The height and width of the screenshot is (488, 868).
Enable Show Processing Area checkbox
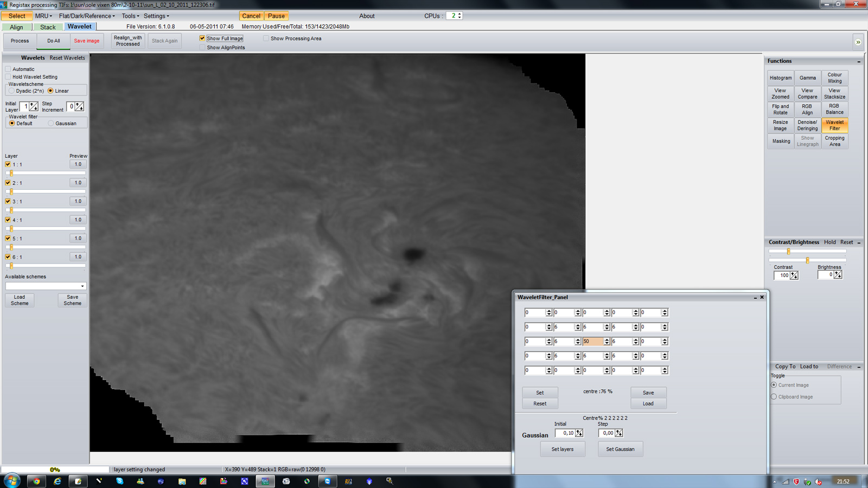pyautogui.click(x=266, y=38)
